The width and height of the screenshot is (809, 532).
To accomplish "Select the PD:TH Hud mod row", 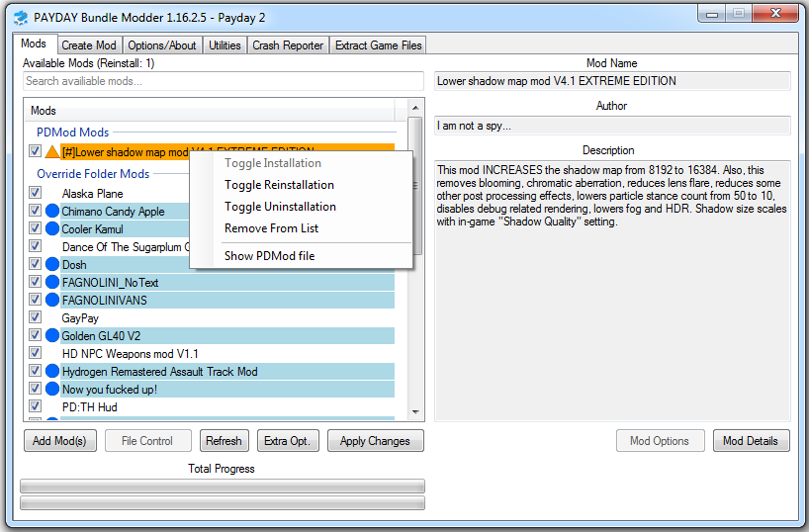I will coord(227,406).
